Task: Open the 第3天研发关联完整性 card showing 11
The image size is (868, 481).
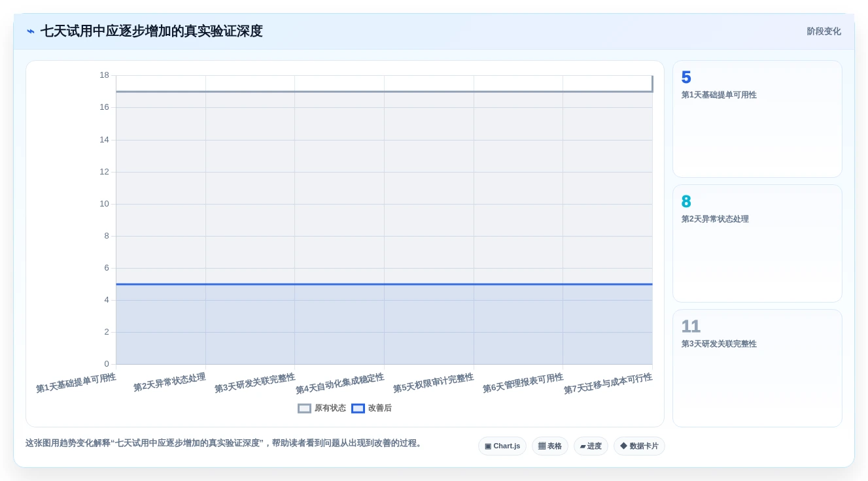Action: (757, 368)
